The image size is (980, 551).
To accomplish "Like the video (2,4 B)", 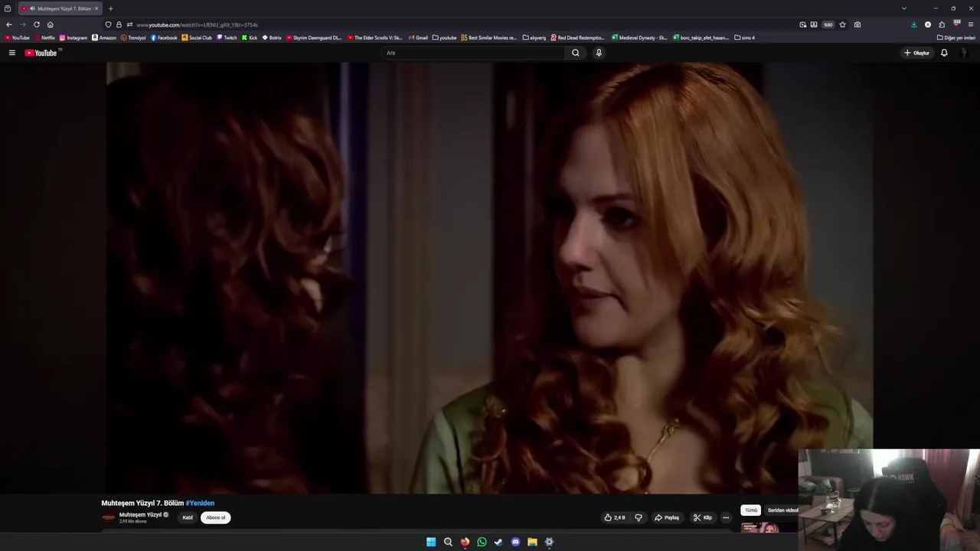I will pyautogui.click(x=615, y=517).
